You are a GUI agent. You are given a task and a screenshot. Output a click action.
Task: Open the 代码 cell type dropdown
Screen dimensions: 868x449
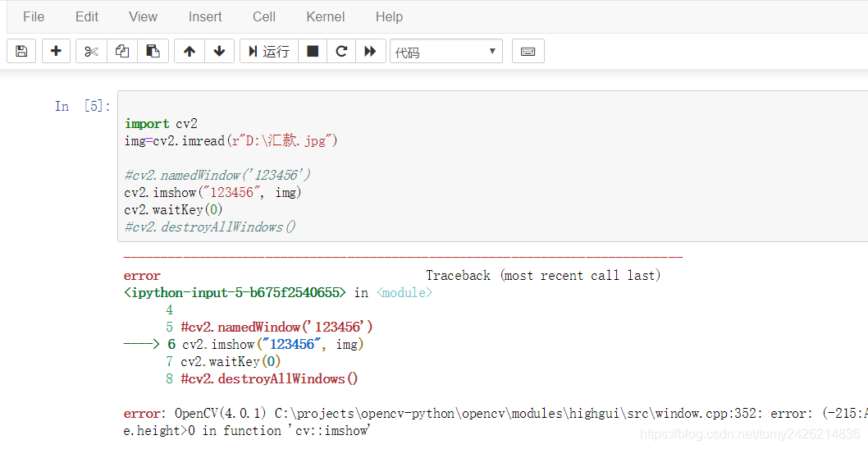446,52
